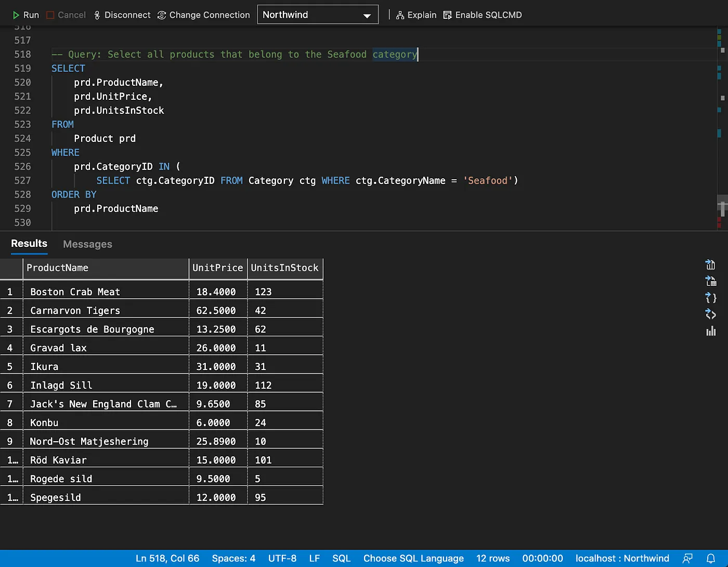Save results as XML icon
The width and height of the screenshot is (728, 567).
710,314
